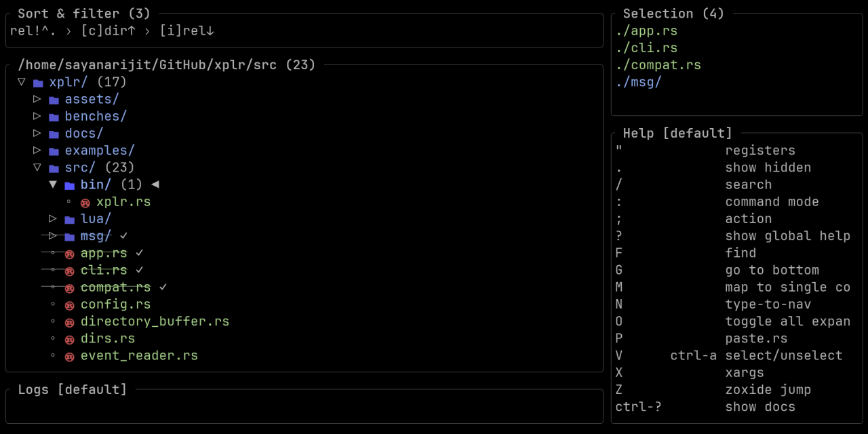The width and height of the screenshot is (868, 434).
Task: Click the Rust file icon beside xplr.rs
Action: pos(85,202)
